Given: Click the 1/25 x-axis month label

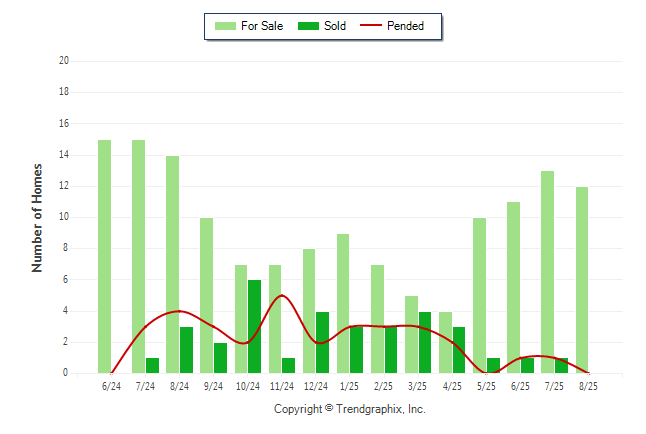Looking at the screenshot, I should pos(350,385).
